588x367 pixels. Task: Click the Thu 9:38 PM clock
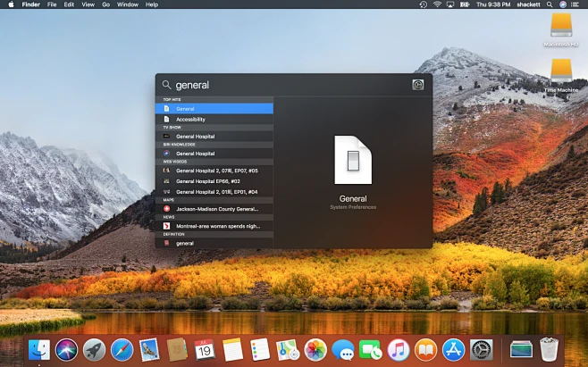[493, 4]
